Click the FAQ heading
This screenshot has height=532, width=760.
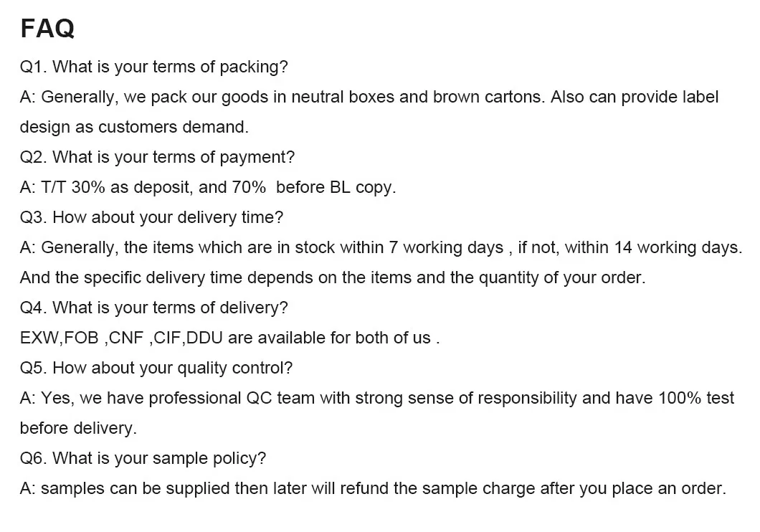tap(47, 28)
